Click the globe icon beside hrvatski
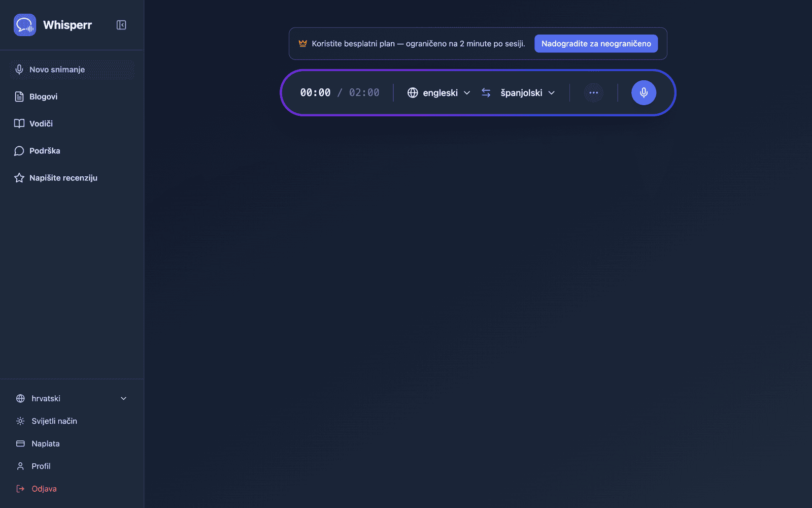Viewport: 812px width, 508px height. (20, 398)
